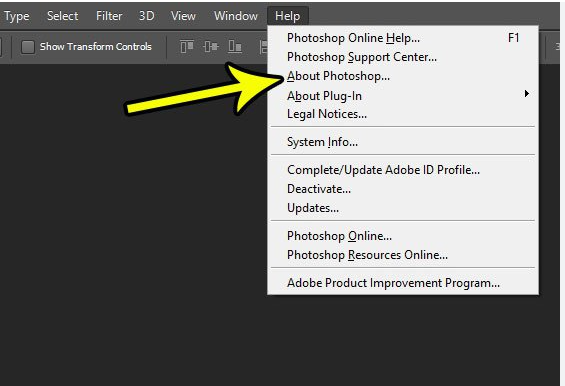Click the Align Bottom Edges icon
The width and height of the screenshot is (565, 386).
click(x=235, y=46)
